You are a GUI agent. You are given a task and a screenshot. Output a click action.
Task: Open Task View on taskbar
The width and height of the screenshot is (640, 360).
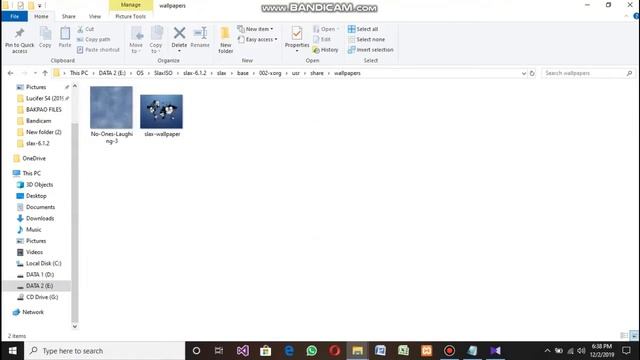tap(219, 351)
